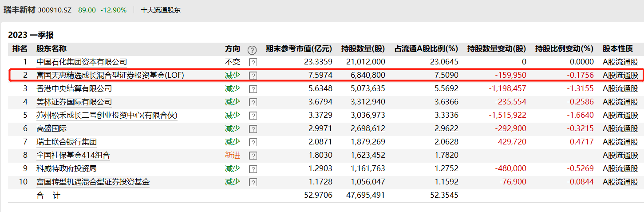
Task: Click total proportion 52.3545
Action: pyautogui.click(x=444, y=195)
